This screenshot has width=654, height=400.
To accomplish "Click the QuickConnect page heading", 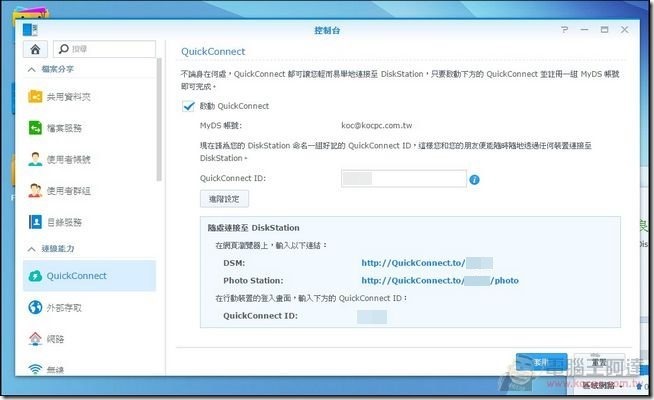I will pos(213,52).
